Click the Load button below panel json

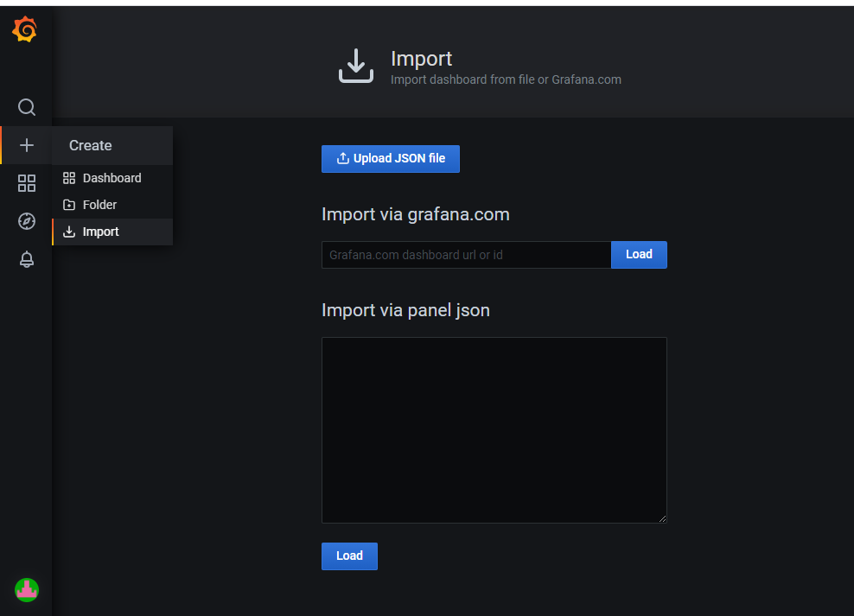click(349, 556)
